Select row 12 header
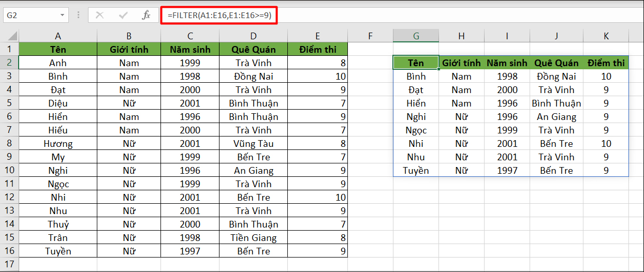Viewport: 644px width, 272px height. [x=9, y=197]
